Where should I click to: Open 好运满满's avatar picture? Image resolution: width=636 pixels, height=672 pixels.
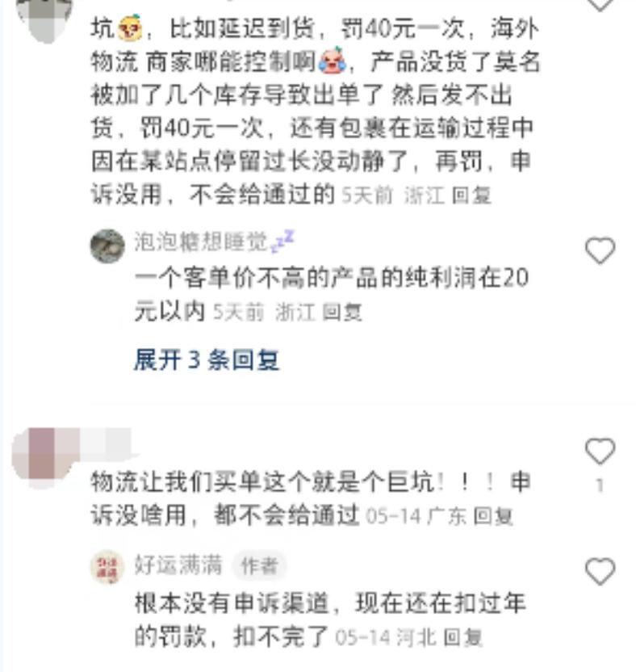click(107, 566)
